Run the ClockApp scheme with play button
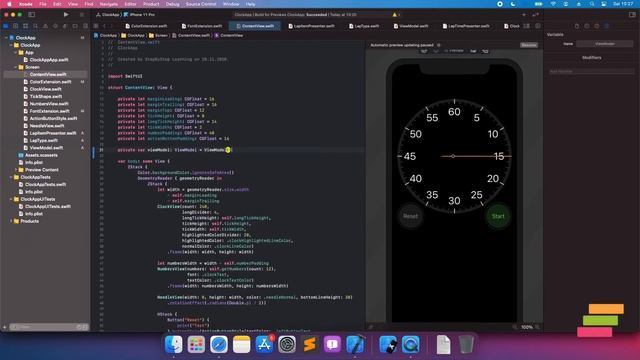The width and height of the screenshot is (640, 360). click(66, 15)
